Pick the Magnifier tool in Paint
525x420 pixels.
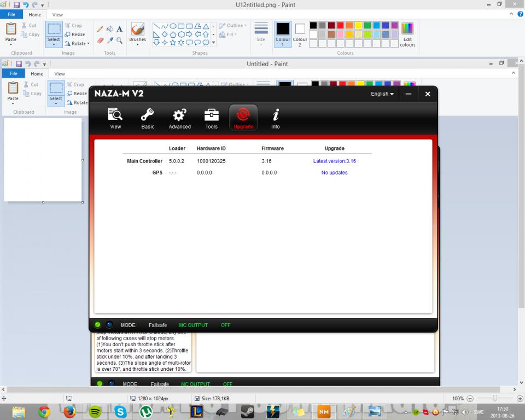click(x=120, y=40)
